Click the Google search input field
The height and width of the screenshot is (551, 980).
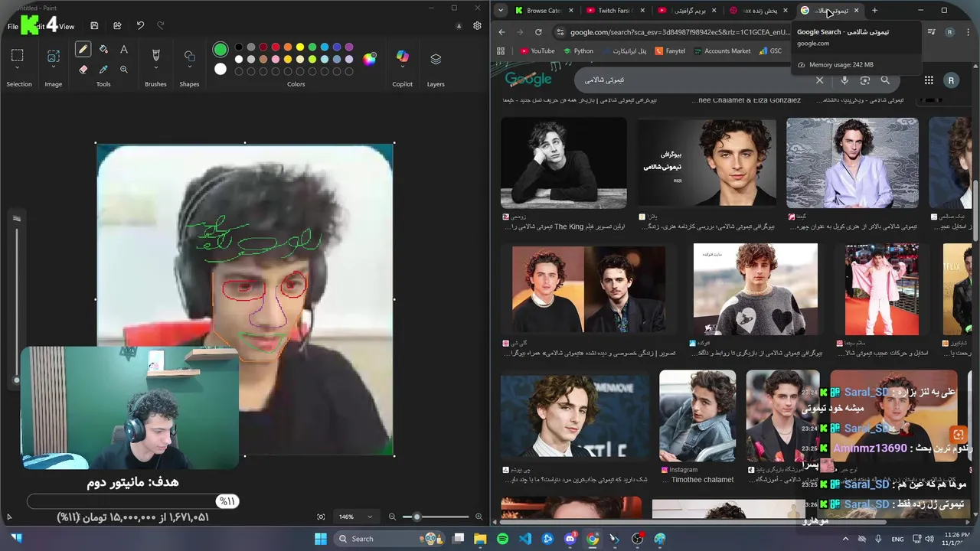point(693,80)
